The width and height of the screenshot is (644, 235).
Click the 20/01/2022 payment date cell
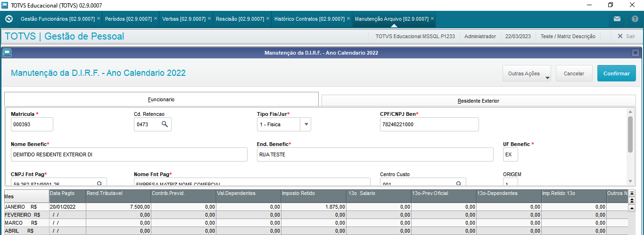(x=67, y=207)
